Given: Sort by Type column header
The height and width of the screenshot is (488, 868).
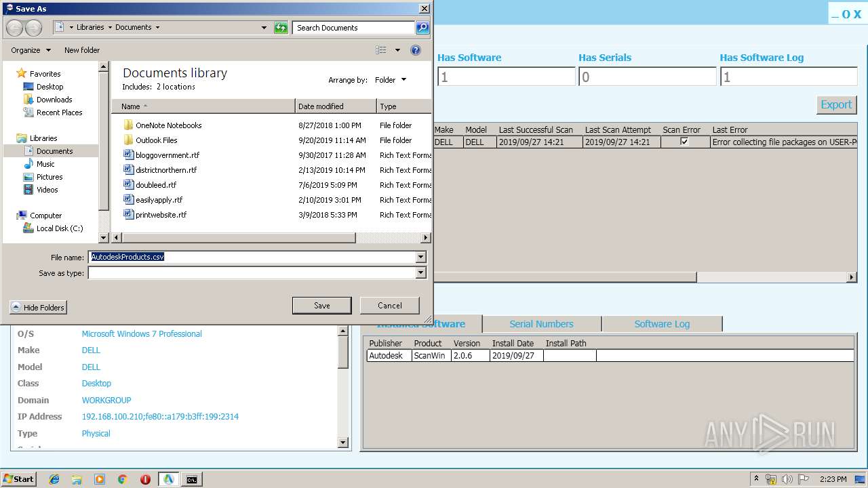Looking at the screenshot, I should tap(404, 106).
